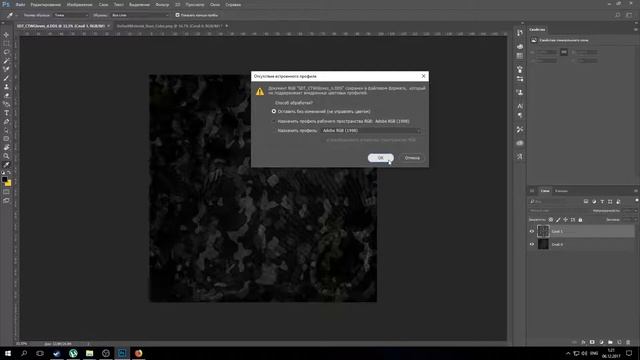Viewport: 640px width, 360px height.
Task: Select the Clone Stamp tool
Action: click(6, 87)
